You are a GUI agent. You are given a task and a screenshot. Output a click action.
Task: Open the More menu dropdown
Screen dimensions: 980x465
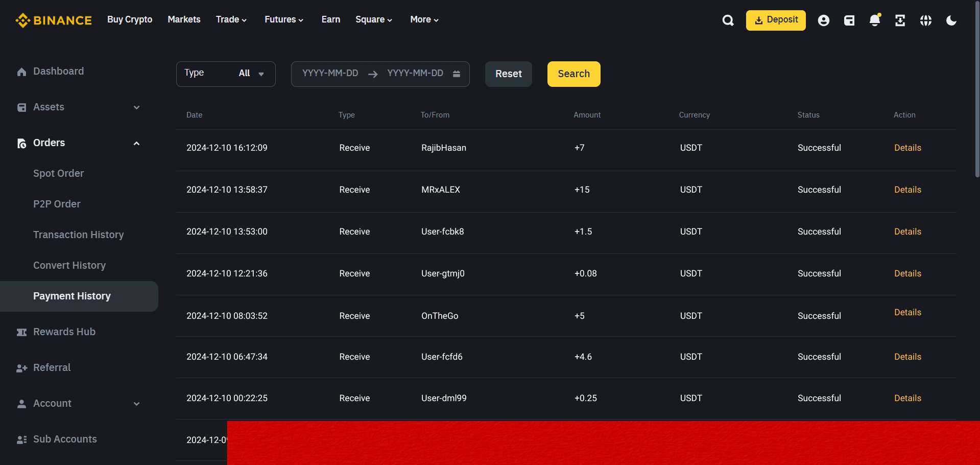click(x=424, y=19)
